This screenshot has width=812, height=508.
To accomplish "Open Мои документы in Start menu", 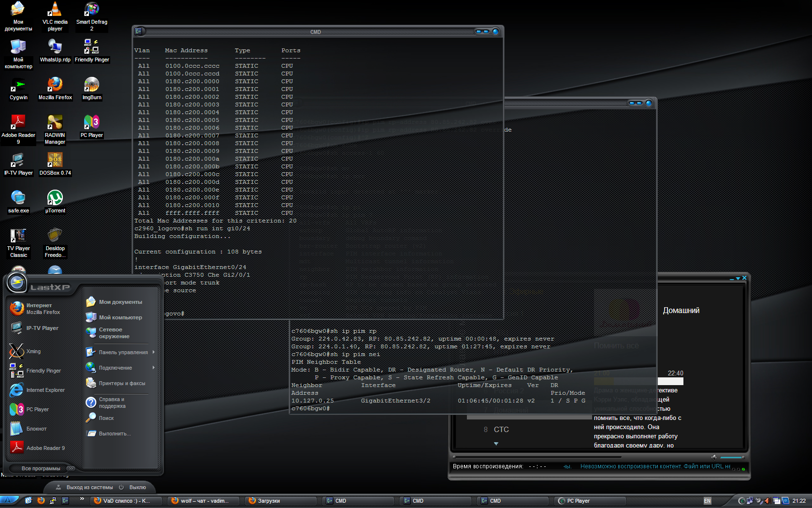I will (x=121, y=302).
